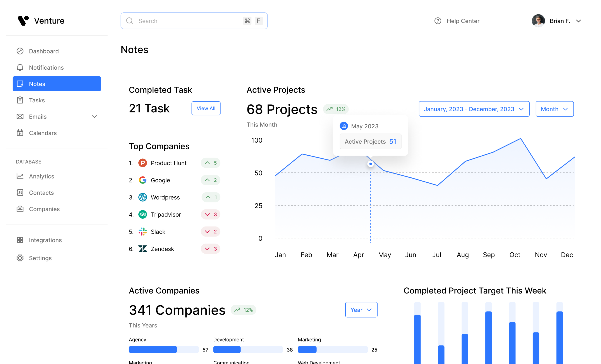Click the Tripadvisor owl logo icon
Screen dimensions: 601x364
pyautogui.click(x=143, y=215)
